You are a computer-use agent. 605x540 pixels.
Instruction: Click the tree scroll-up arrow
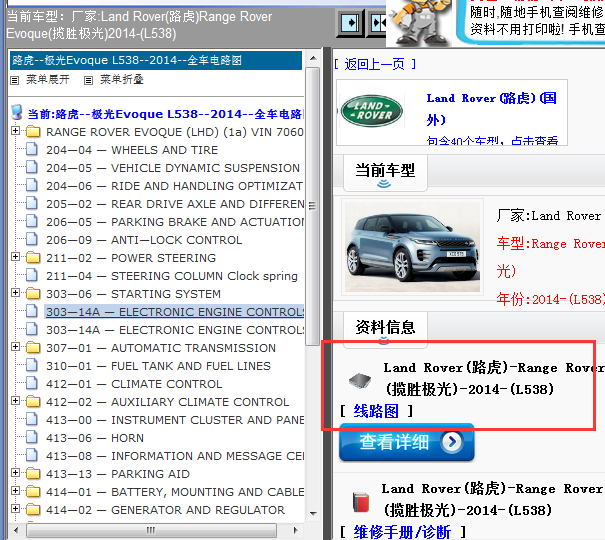[313, 58]
